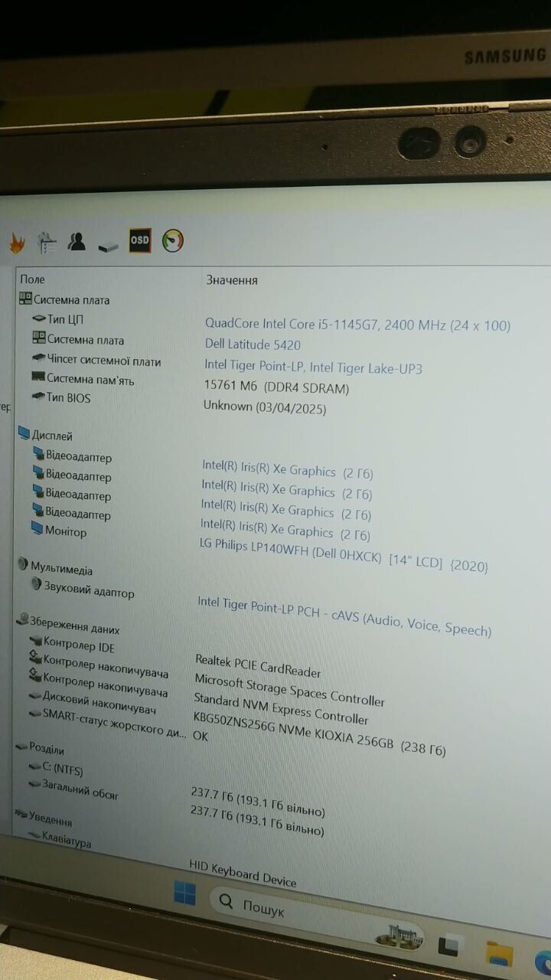Click the QuadCore Intel Core i5-1145G7 link
Image resolution: width=551 pixels, height=980 pixels.
[357, 325]
